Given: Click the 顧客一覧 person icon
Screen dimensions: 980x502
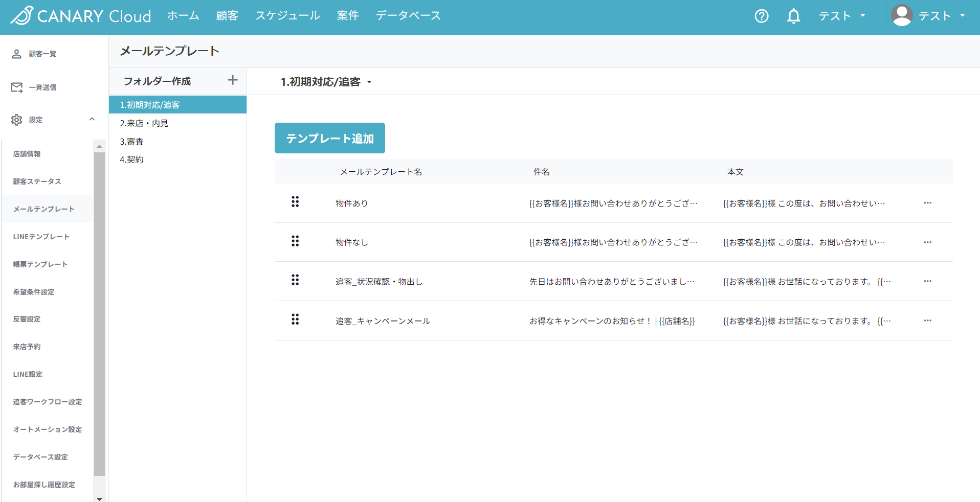Looking at the screenshot, I should point(16,54).
